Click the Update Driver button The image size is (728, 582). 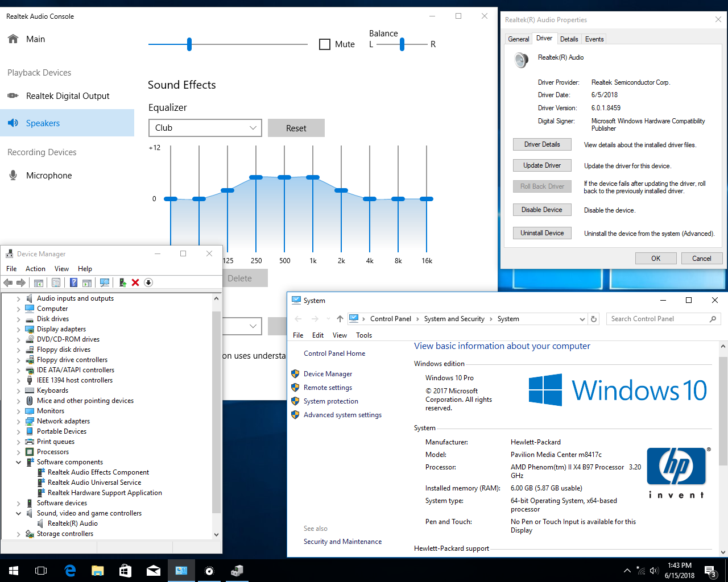pos(542,165)
